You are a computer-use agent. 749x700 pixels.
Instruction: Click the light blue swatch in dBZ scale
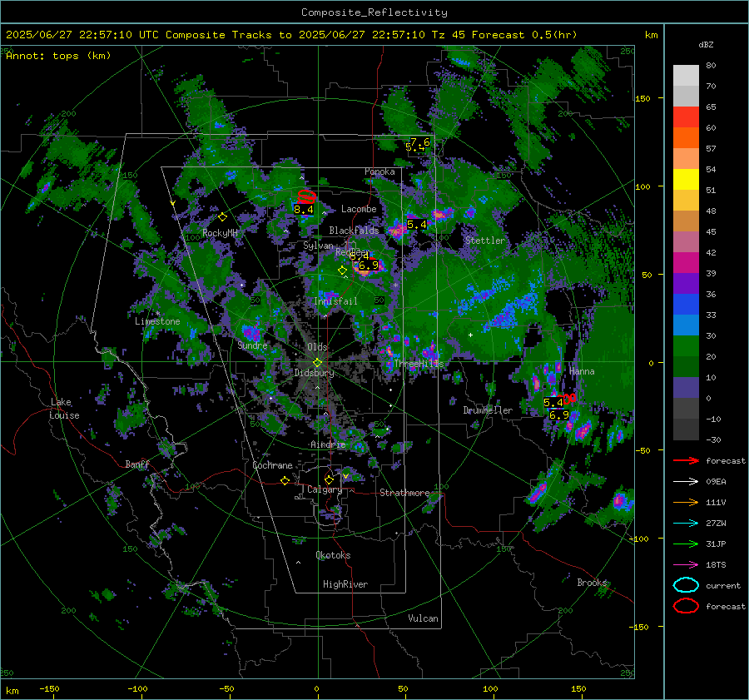[686, 325]
